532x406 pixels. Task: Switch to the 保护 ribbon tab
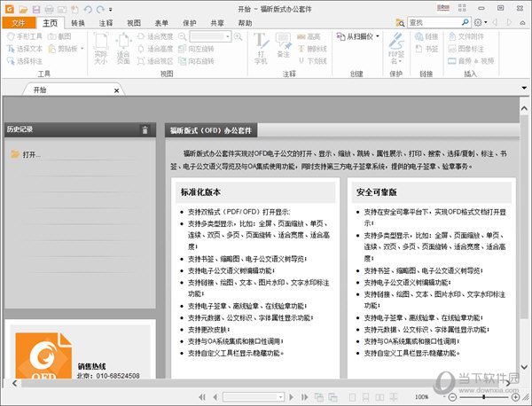click(190, 23)
